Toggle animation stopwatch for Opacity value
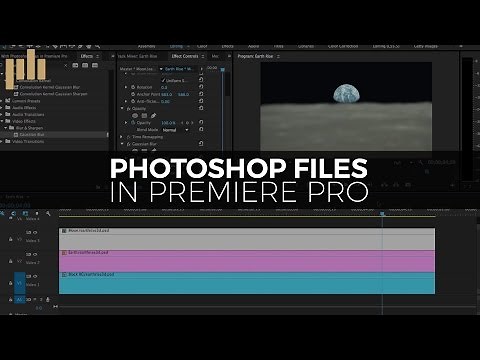This screenshot has height=360, width=480. pyautogui.click(x=133, y=122)
